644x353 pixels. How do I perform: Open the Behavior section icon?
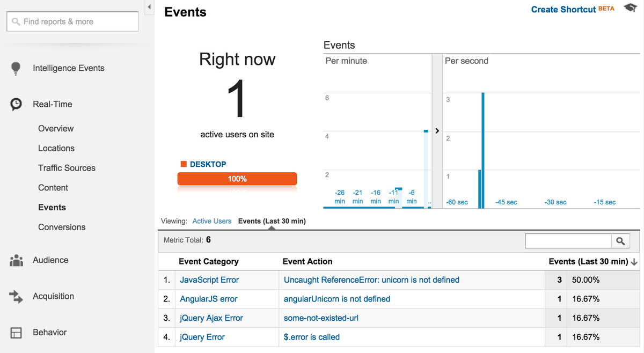[x=16, y=332]
